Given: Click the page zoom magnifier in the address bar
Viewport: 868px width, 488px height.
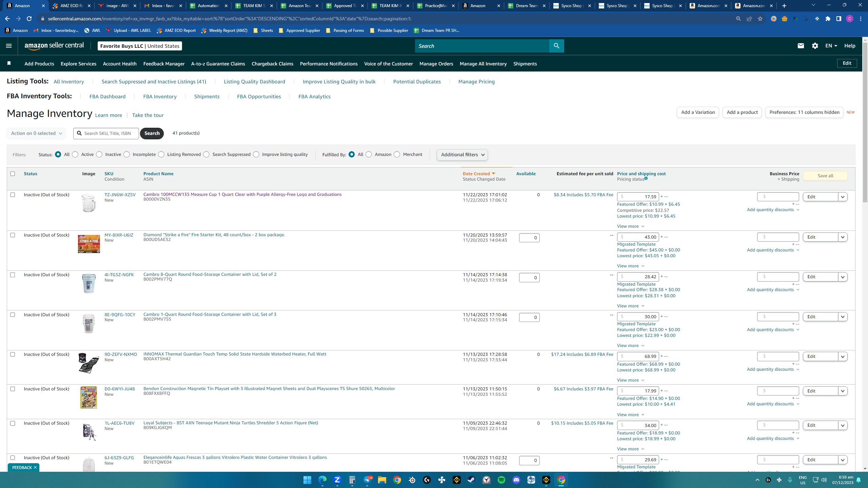Looking at the screenshot, I should (x=738, y=19).
